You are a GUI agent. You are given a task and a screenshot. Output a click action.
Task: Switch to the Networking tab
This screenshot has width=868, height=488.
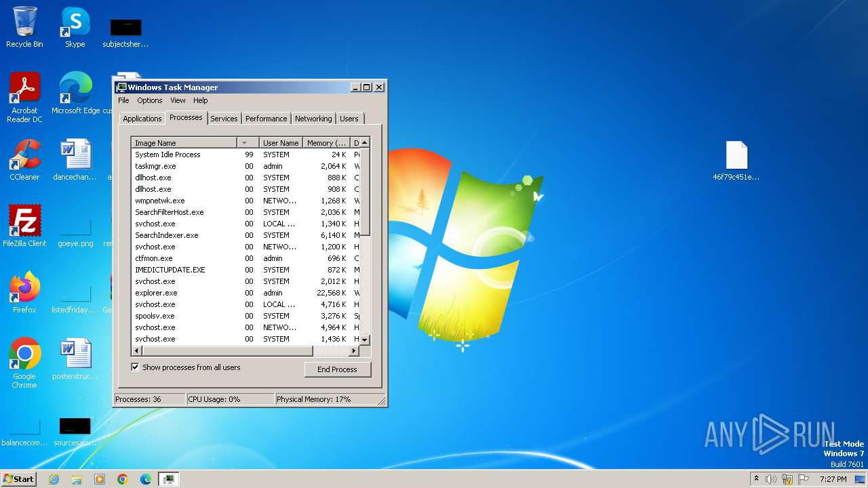tap(313, 119)
